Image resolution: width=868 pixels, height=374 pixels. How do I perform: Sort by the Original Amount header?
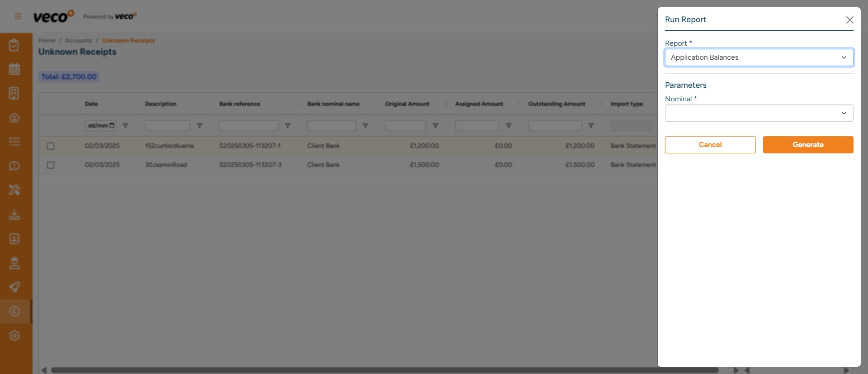click(407, 104)
